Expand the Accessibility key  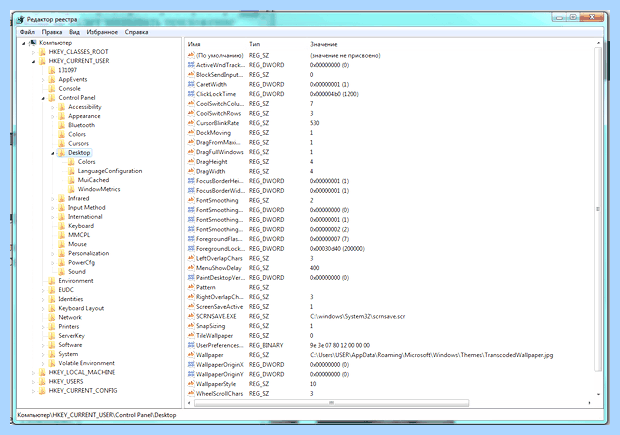53,107
